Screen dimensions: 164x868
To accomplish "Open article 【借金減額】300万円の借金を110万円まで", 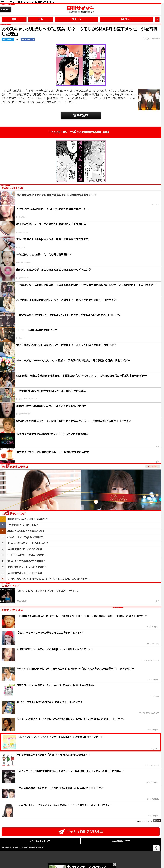I will 51,391.
